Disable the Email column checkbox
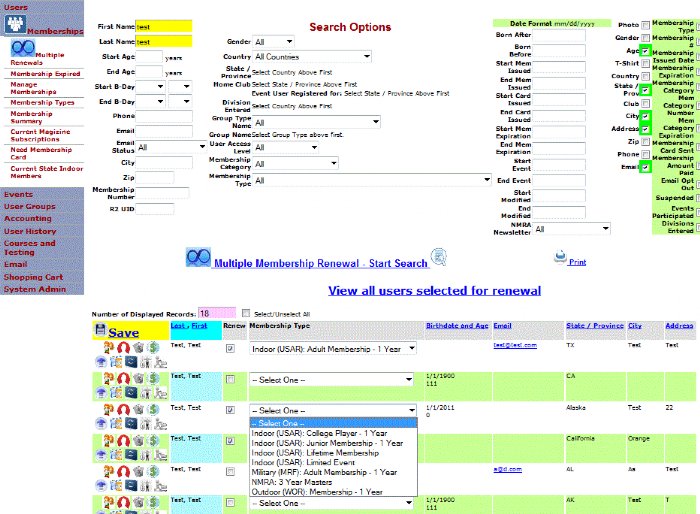Viewport: 700px width, 514px height. click(x=646, y=167)
